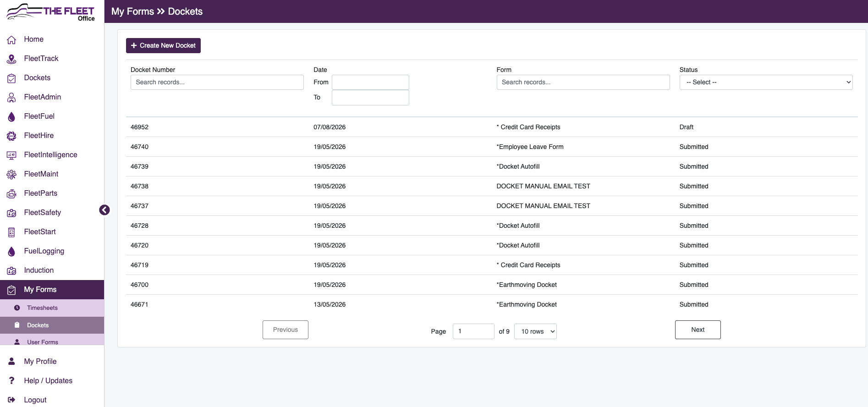Click the Previous page button
Viewport: 868px width, 407px height.
(285, 330)
